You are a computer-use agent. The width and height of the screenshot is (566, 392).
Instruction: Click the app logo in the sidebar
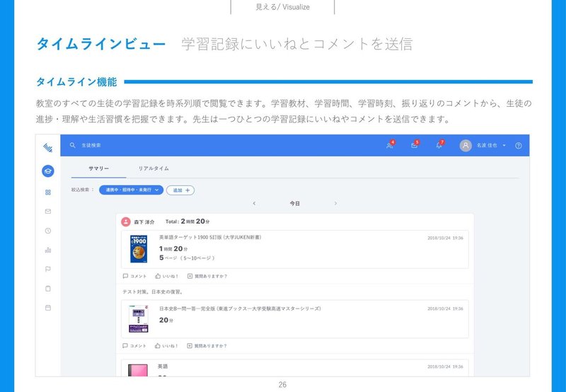47,147
